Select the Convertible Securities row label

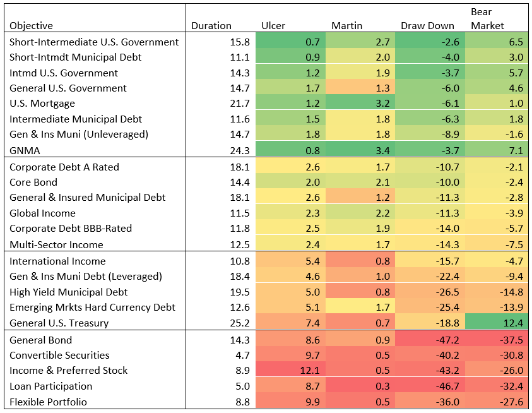click(59, 355)
